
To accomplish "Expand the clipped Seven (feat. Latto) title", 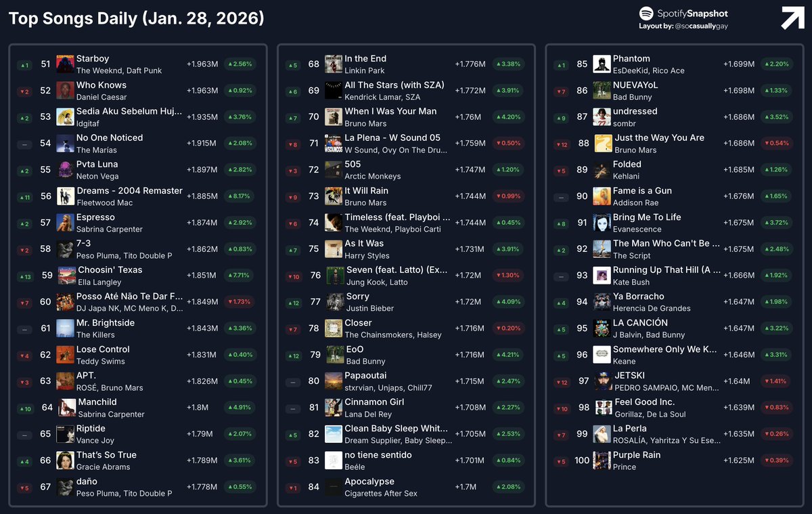I will pos(397,270).
